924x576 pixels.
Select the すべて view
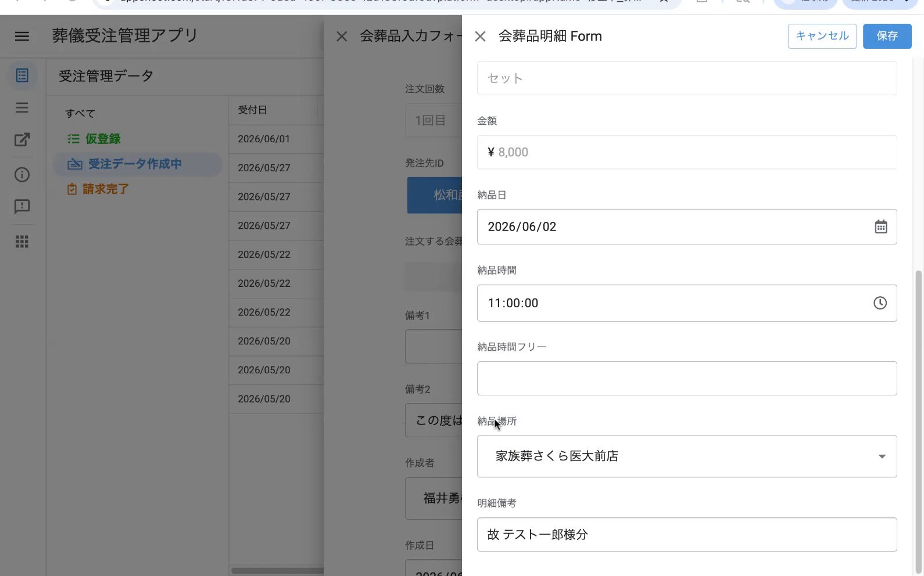click(x=80, y=113)
